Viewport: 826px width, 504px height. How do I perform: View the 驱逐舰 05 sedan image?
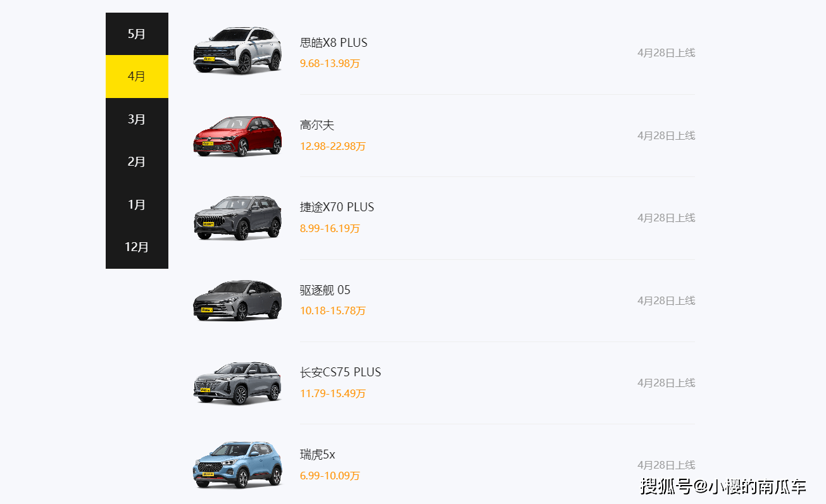pyautogui.click(x=237, y=300)
